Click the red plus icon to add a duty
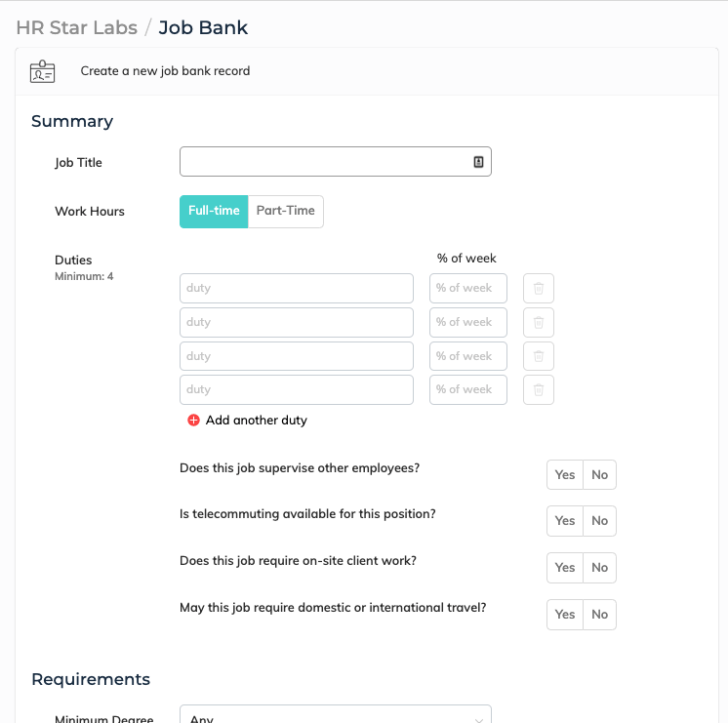Screen dimensions: 728x723 (x=193, y=421)
